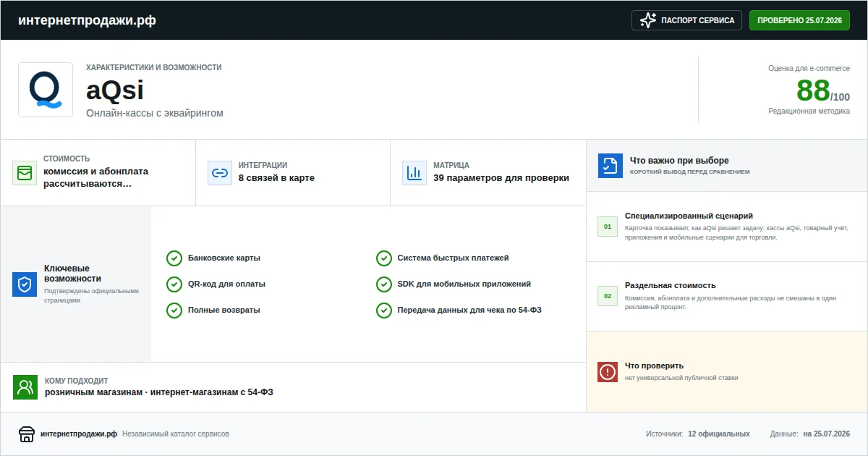868x456 pixels.
Task: Click the Независимый каталог сервисов footer text
Action: 176,434
